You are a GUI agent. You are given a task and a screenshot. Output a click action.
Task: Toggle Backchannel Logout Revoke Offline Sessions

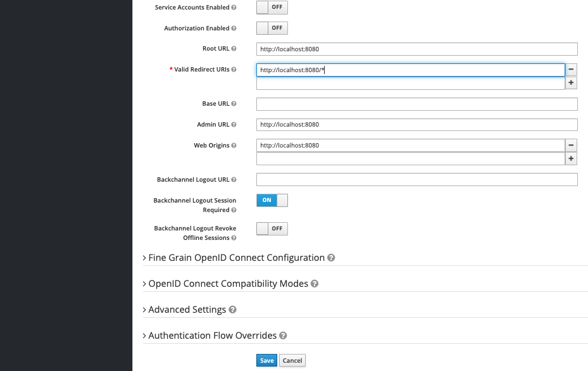(x=272, y=229)
